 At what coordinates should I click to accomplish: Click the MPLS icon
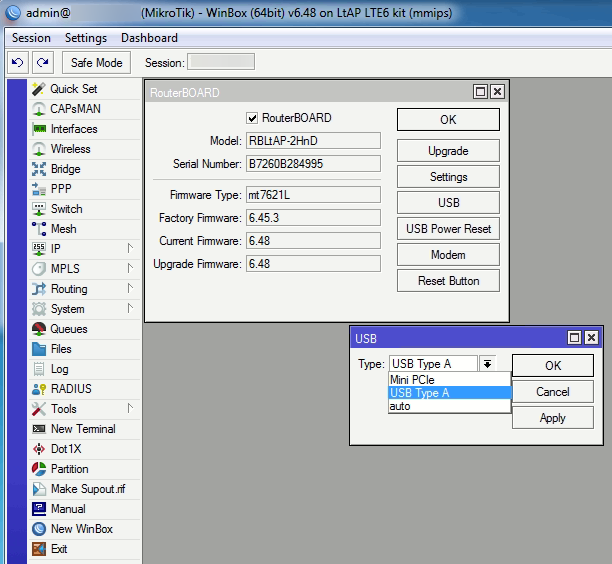pyautogui.click(x=39, y=269)
